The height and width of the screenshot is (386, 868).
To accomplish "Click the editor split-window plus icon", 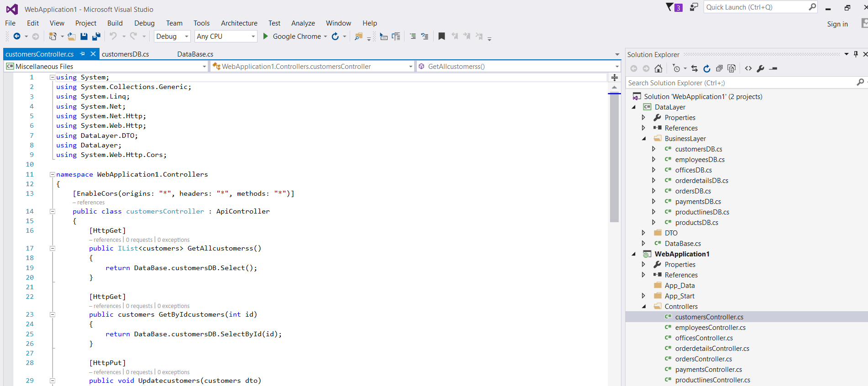I will tap(615, 78).
